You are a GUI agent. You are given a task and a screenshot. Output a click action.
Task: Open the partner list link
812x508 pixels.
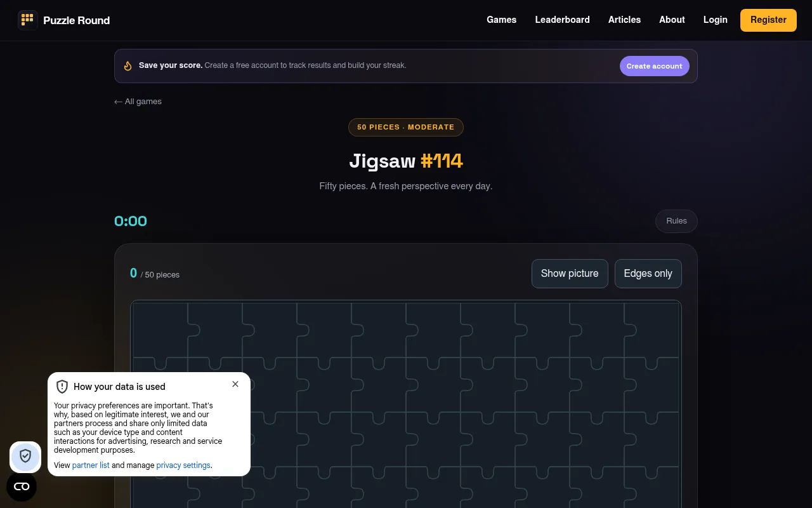click(x=91, y=465)
